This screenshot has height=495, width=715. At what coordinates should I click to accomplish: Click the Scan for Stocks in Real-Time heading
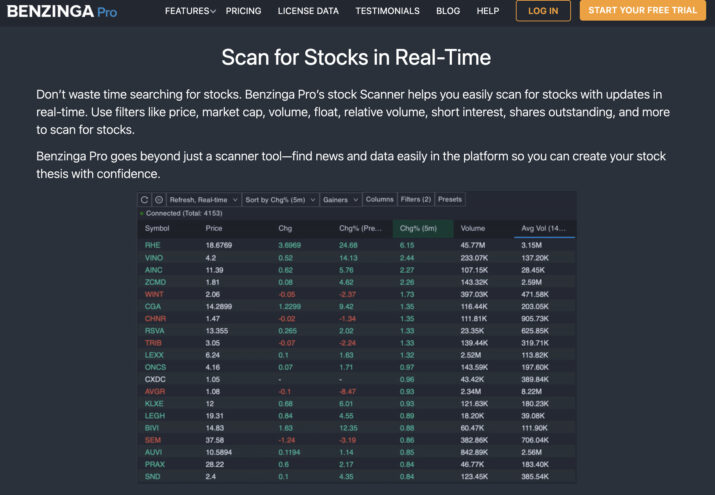click(x=356, y=57)
